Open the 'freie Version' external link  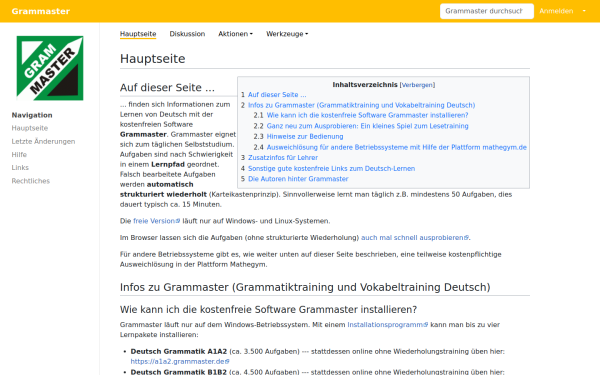(156, 221)
